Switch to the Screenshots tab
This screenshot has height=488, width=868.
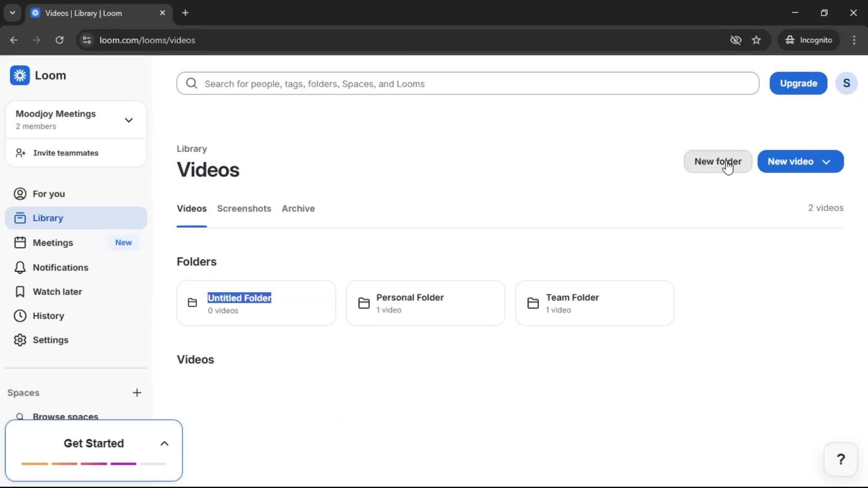(x=244, y=208)
